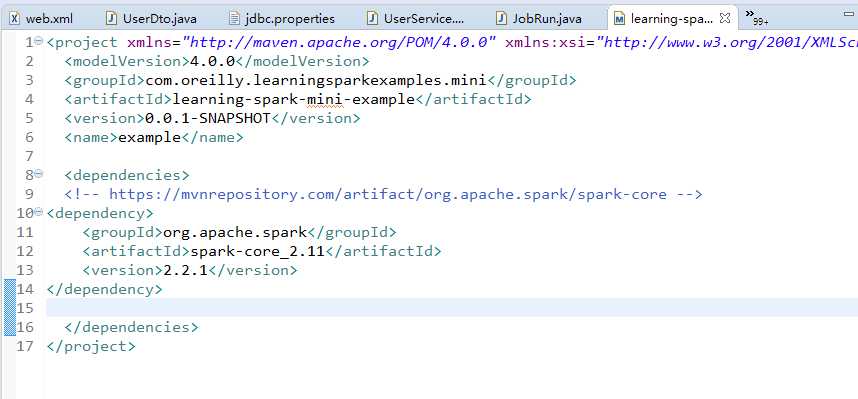Click the xmlns:xsi w3.org URL value
Image resolution: width=858 pixels, height=399 pixels.
727,42
